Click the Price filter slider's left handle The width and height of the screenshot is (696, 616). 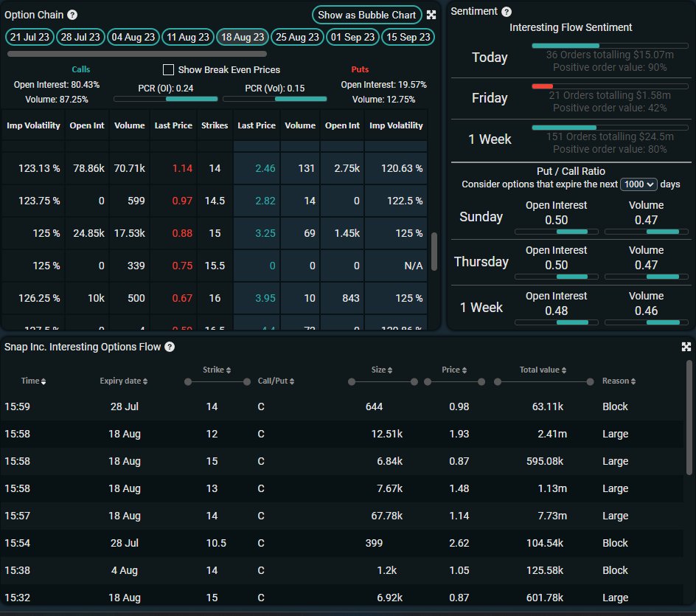[x=428, y=382]
